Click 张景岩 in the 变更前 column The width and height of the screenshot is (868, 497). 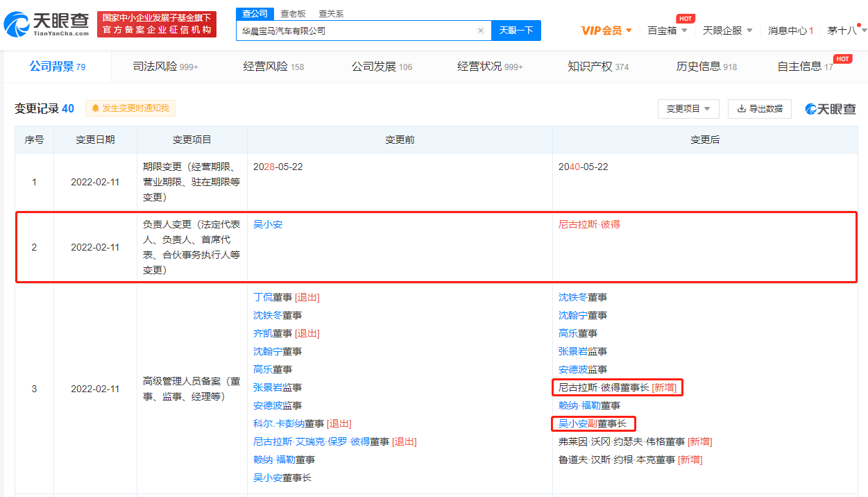coord(268,387)
